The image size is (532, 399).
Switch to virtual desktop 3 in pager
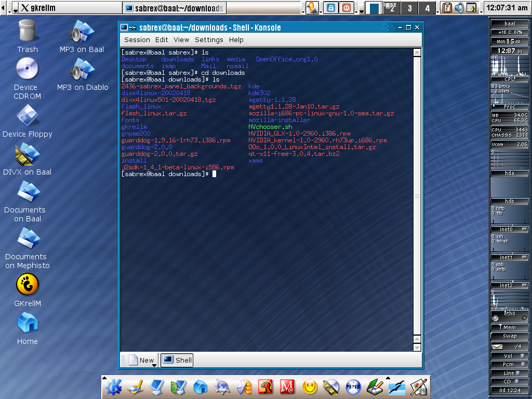[x=409, y=7]
